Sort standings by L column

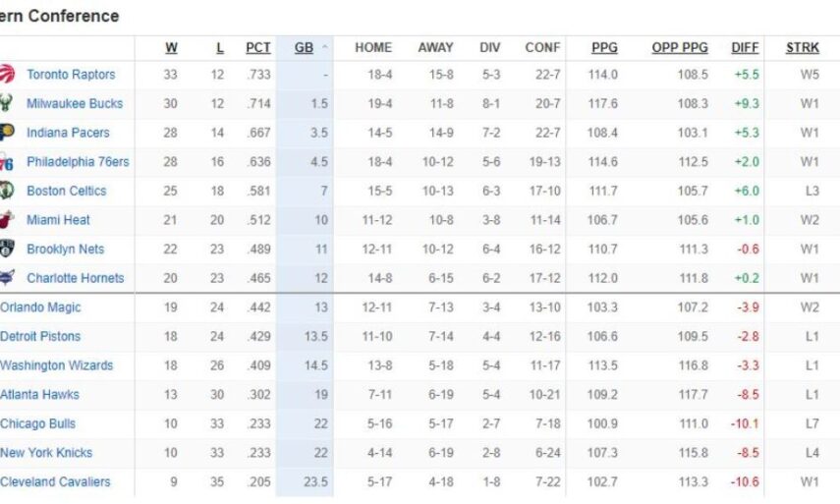pyautogui.click(x=220, y=47)
